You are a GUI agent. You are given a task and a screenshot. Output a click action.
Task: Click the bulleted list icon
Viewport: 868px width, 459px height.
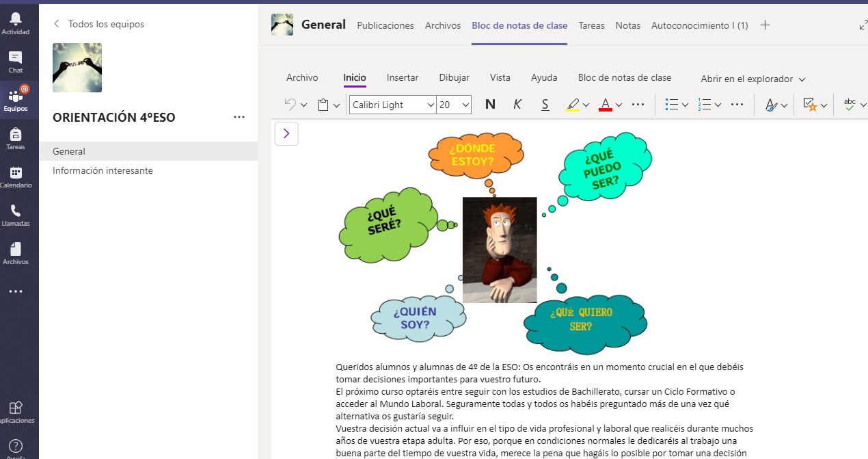click(x=672, y=105)
